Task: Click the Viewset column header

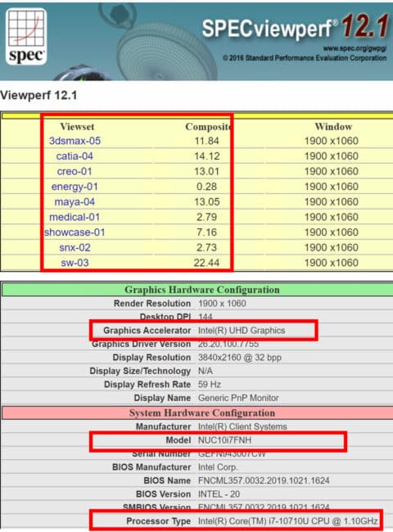Action: 77,127
